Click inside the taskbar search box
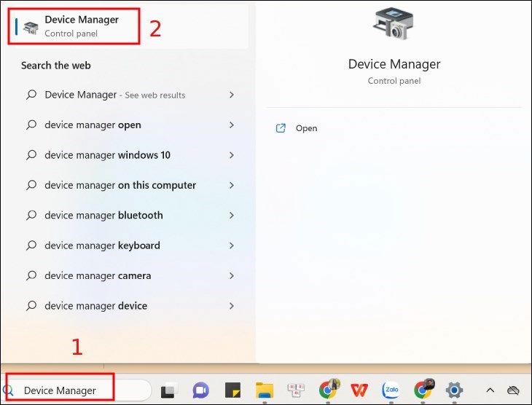The height and width of the screenshot is (405, 532). pos(77,390)
